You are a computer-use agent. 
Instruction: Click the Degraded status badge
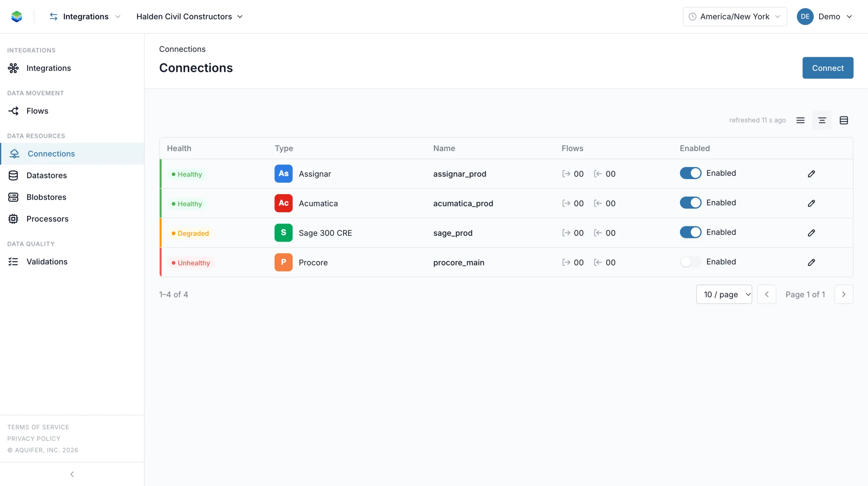(x=190, y=233)
